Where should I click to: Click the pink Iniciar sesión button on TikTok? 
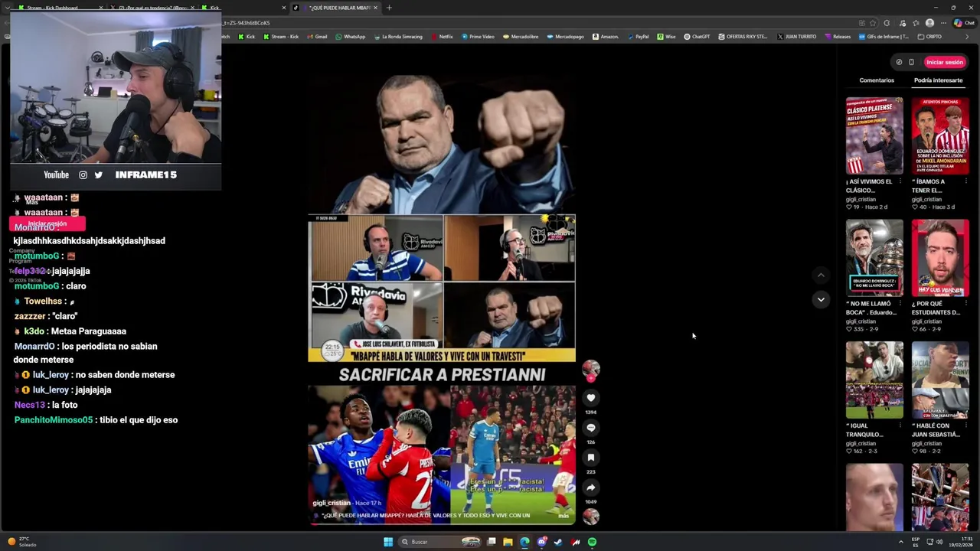[945, 62]
